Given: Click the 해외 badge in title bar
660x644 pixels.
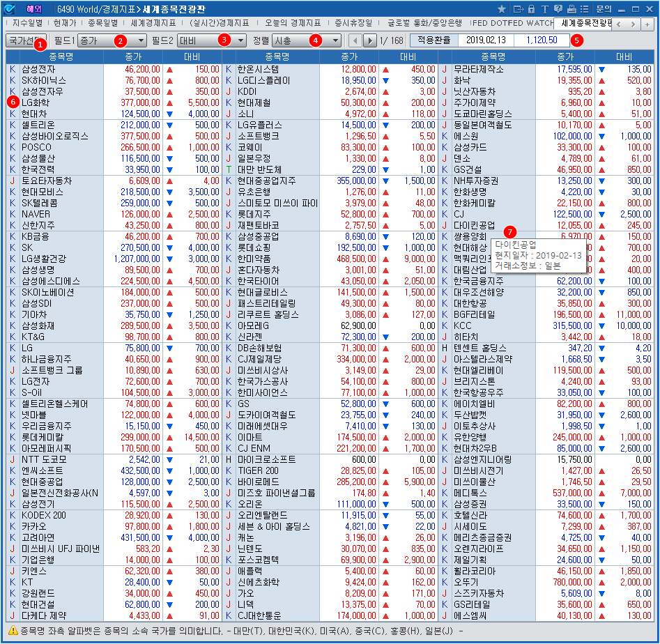Looking at the screenshot, I should [x=33, y=9].
